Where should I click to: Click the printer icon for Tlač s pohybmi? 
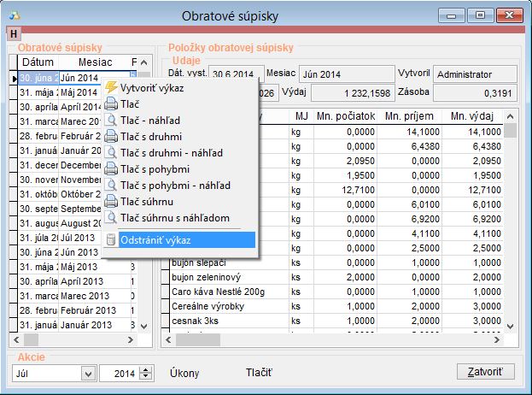click(111, 169)
